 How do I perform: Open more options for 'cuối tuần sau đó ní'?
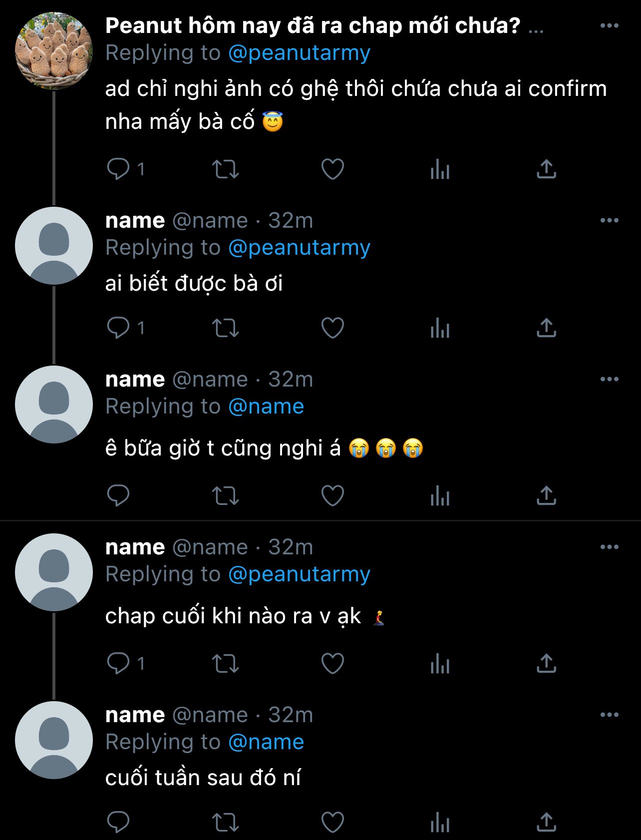click(609, 715)
